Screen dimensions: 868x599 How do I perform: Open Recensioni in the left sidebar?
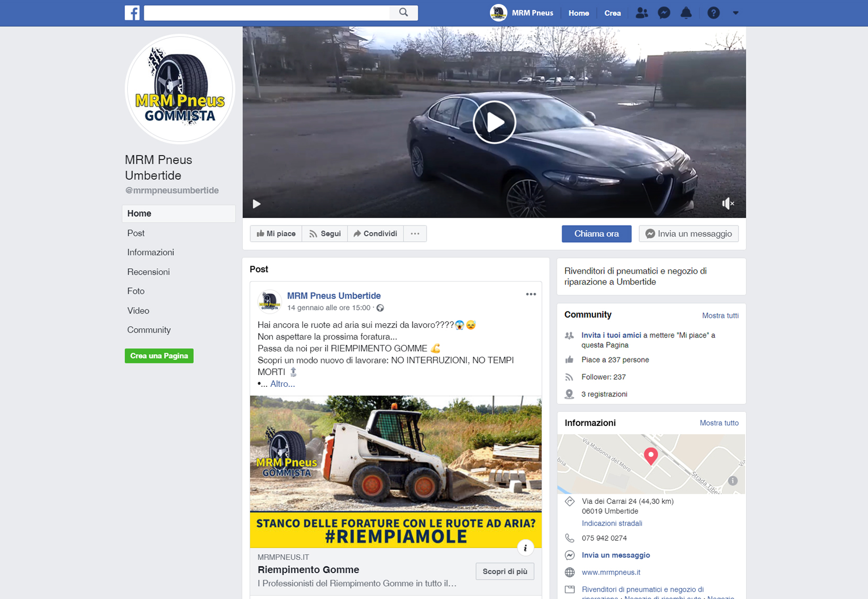[148, 272]
